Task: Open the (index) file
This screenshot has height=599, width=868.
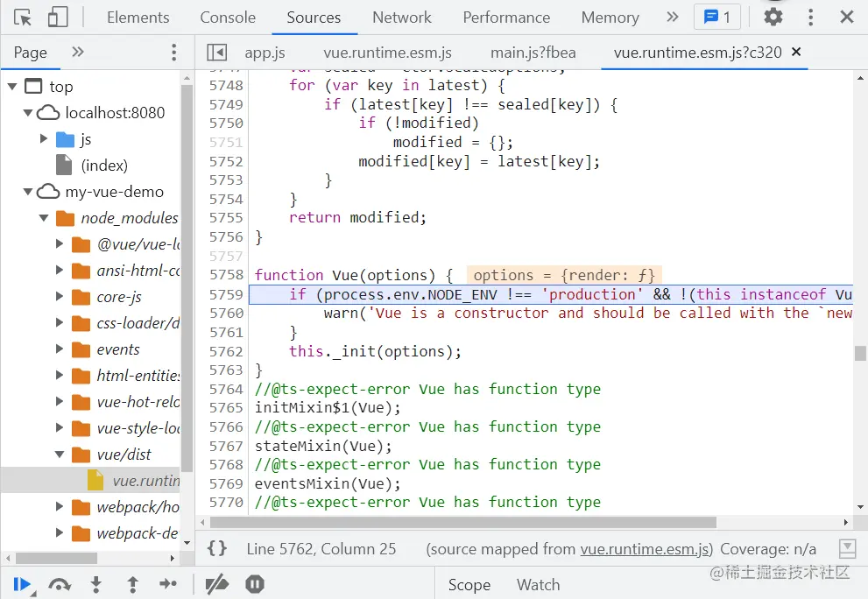Action: click(x=104, y=165)
